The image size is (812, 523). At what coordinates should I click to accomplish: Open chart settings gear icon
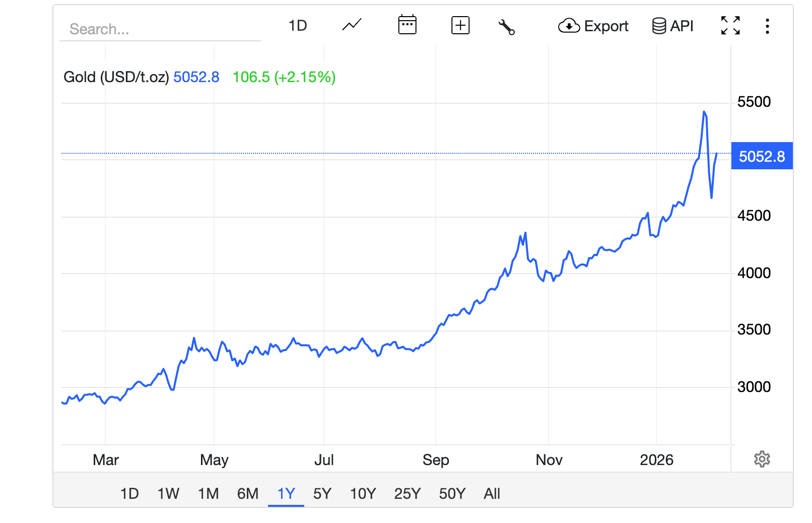pos(762,459)
